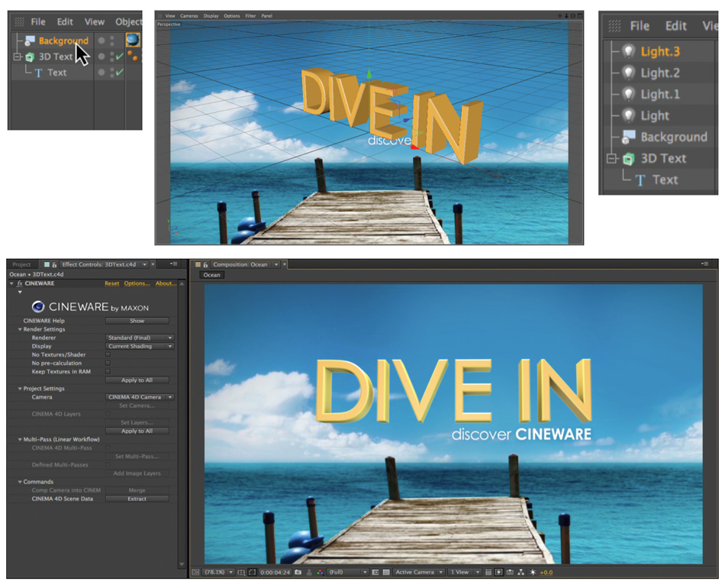Screen dimensions: 728x585
Task: Click the Reset Exposure icon
Action: 533,573
